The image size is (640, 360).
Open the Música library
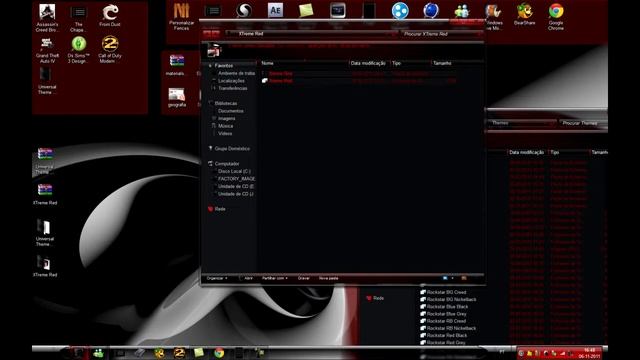pyautogui.click(x=225, y=126)
